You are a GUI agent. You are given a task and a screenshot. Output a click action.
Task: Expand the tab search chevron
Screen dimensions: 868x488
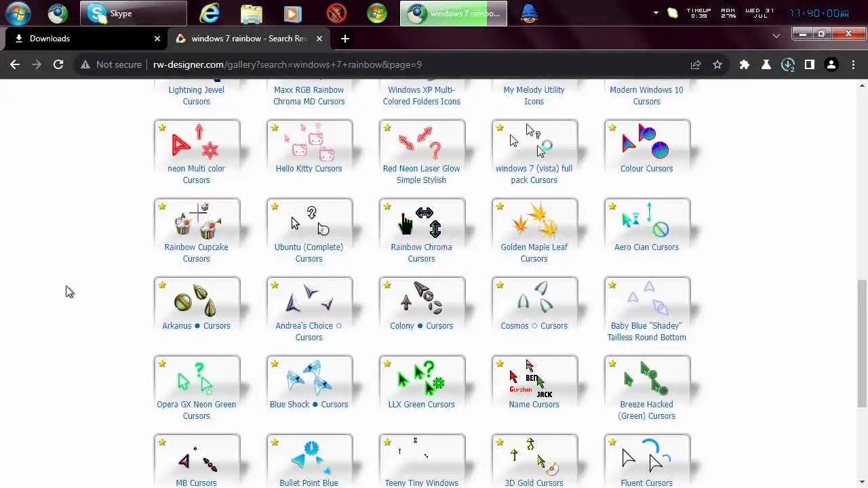click(x=776, y=35)
